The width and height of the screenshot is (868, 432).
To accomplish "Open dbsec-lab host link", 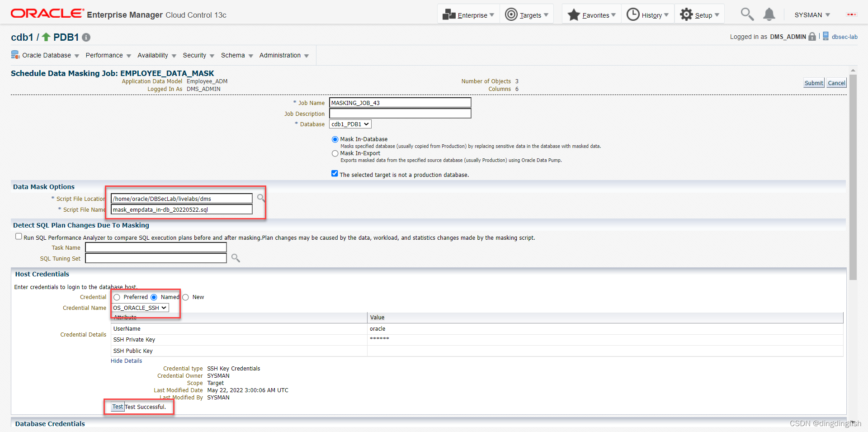I will pos(844,37).
